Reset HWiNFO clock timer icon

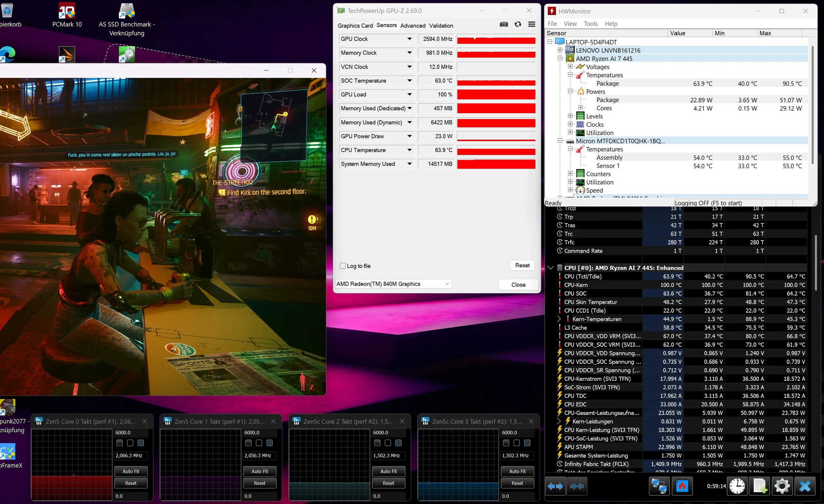(x=737, y=486)
